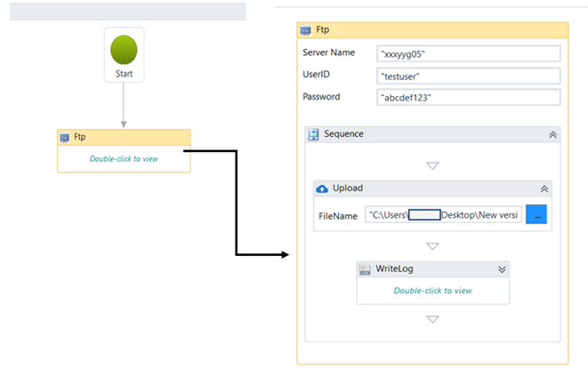This screenshot has height=375, width=588.
Task: Click the Upload cloud icon
Action: 322,188
